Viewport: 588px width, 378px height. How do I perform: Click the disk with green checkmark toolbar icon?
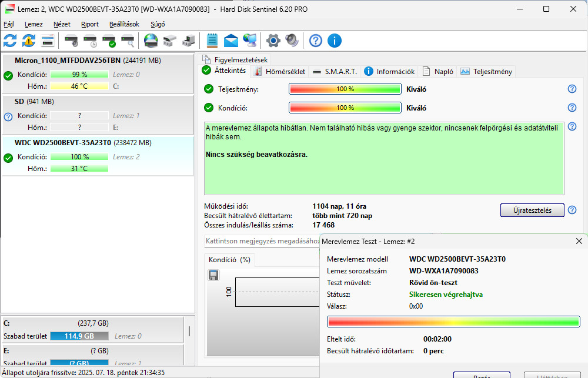pos(109,41)
